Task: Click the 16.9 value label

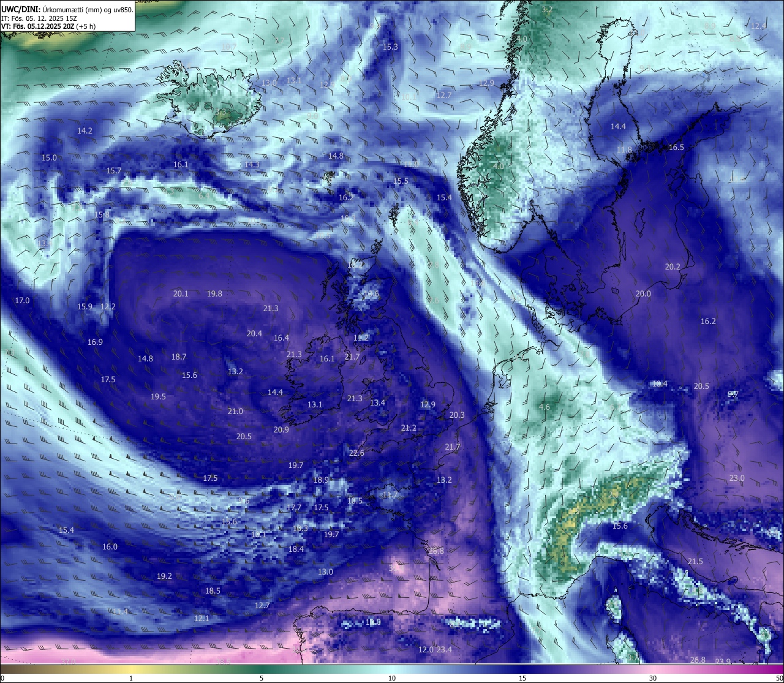Action: pos(95,342)
